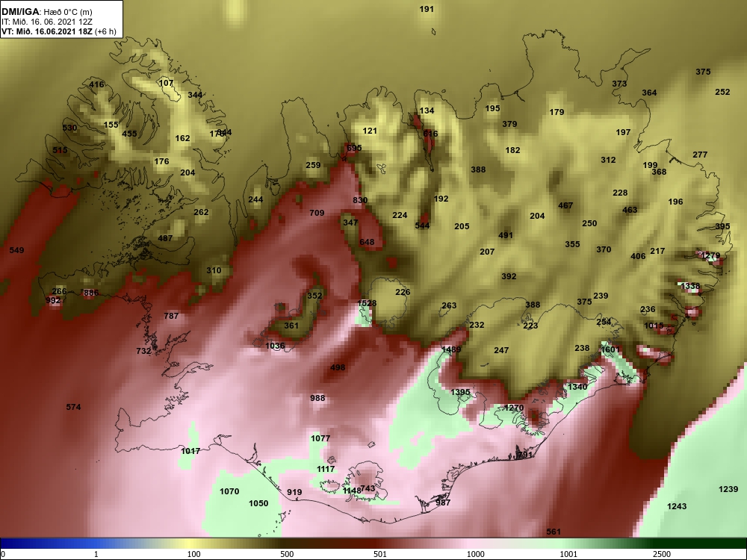Viewport: 747px width, 560px height.
Task: Click the value '1050'
Action: 258,503
